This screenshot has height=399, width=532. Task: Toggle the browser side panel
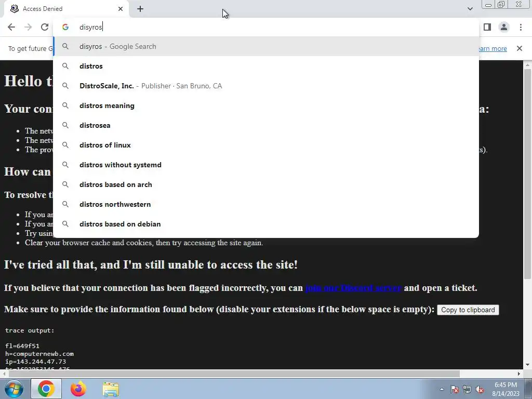(487, 27)
